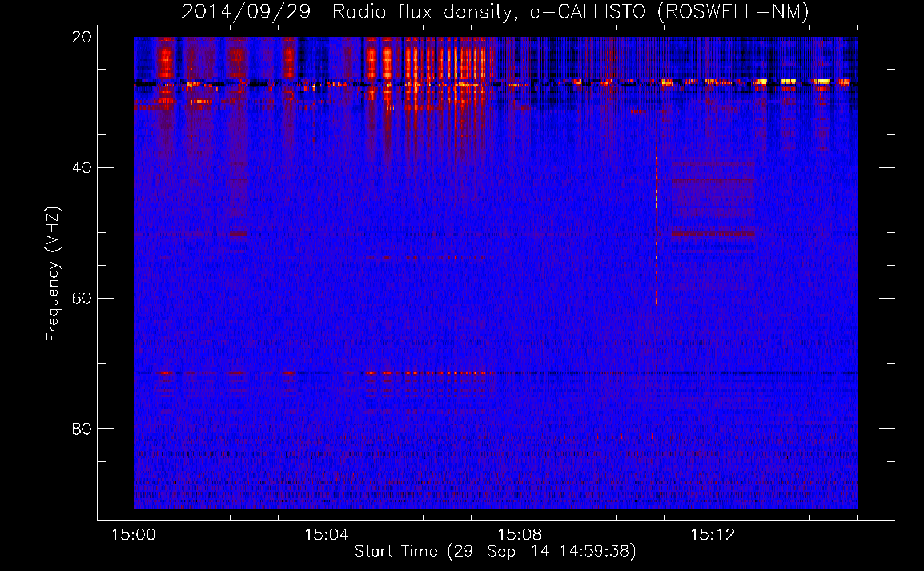Click the 60 frequency tick label
This screenshot has width=924, height=571.
(x=82, y=299)
